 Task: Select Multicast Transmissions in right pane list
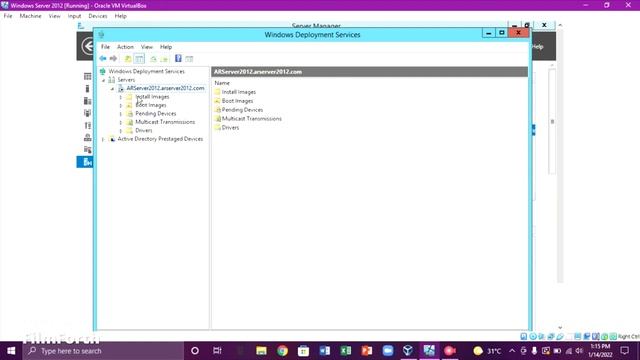[251, 119]
